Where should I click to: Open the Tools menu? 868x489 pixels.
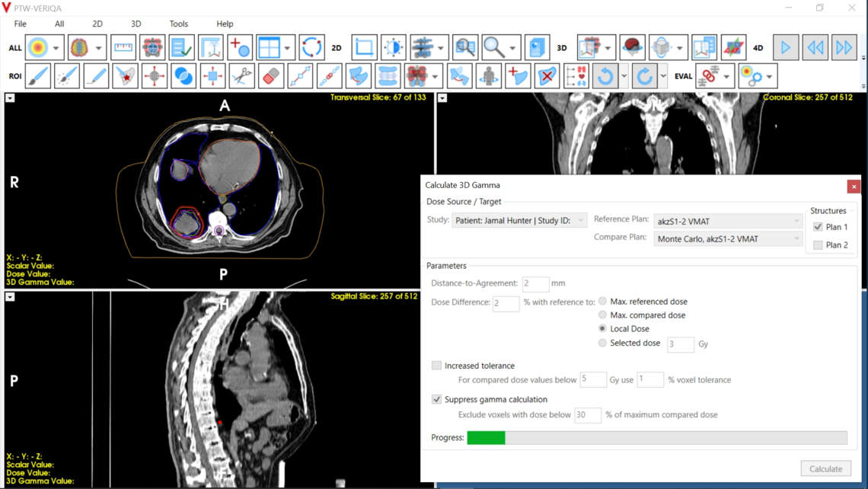tap(179, 24)
